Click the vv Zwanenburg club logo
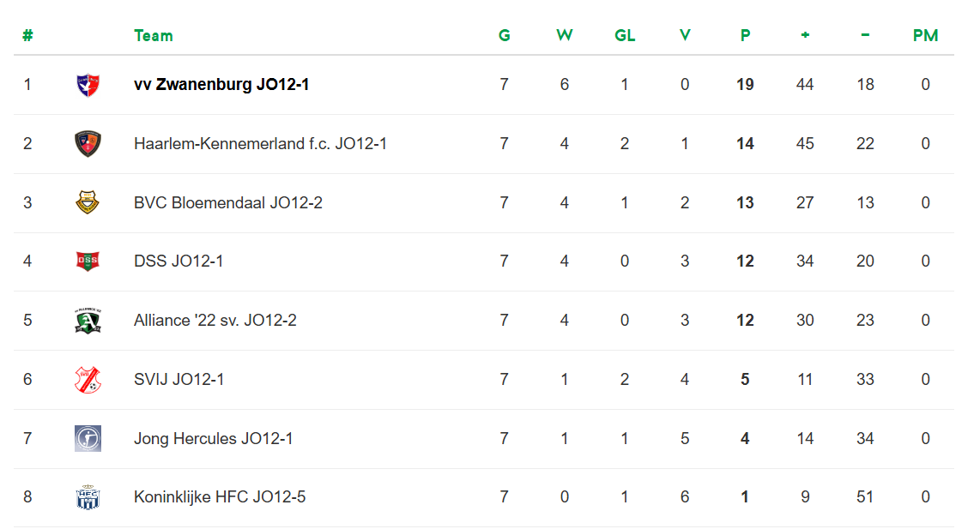 coord(88,85)
